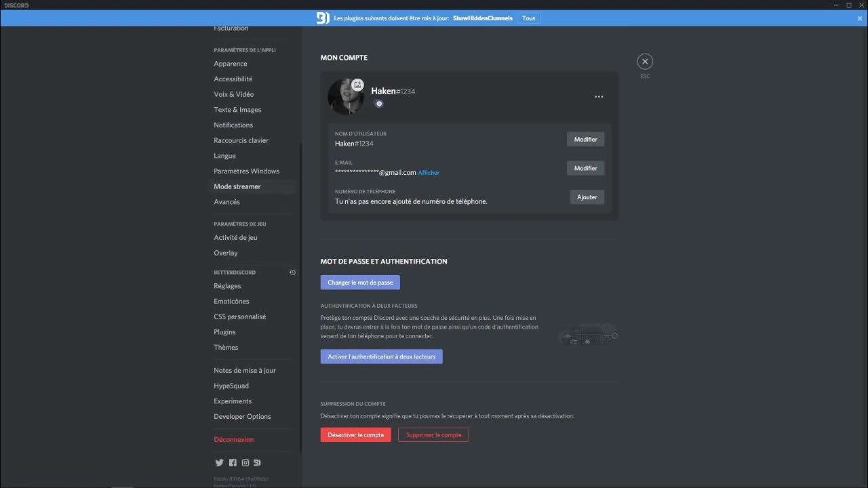Click Modifier next to username
The image size is (868, 488).
click(x=585, y=140)
